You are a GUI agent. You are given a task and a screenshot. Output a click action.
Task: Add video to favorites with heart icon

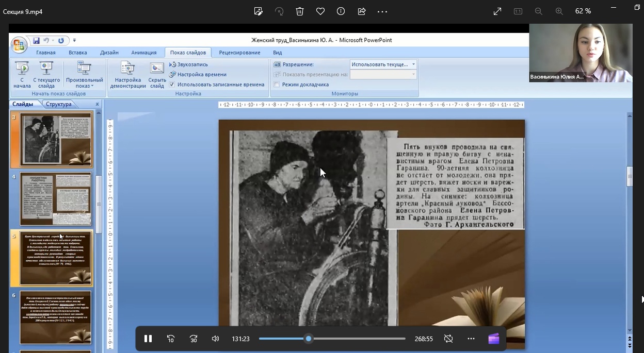click(x=320, y=11)
